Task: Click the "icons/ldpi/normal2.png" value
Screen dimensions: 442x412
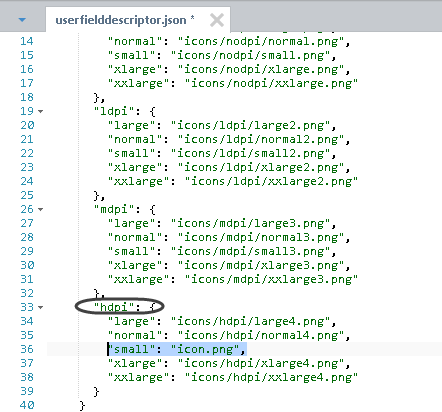Action: (x=260, y=139)
